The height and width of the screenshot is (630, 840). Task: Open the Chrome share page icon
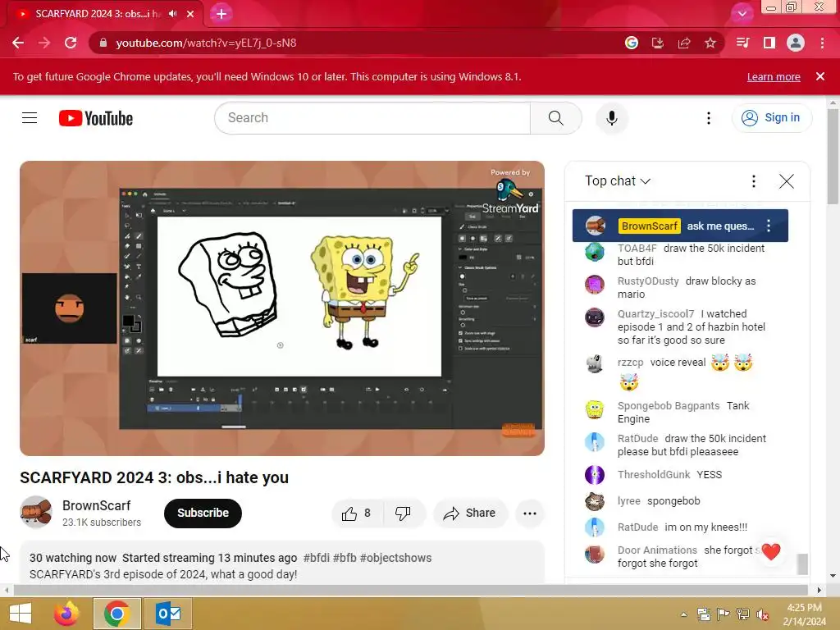683,43
